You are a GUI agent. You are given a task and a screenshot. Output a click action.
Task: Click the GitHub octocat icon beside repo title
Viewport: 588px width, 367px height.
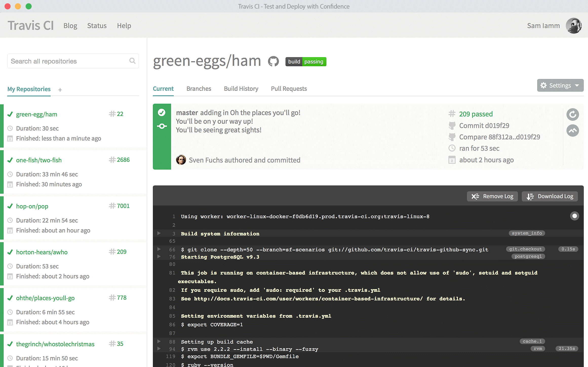click(273, 62)
